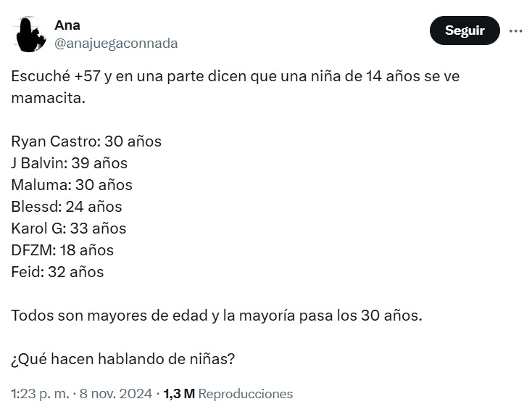Click the line Ryan Castro: 30 años
532x412 pixels.
coord(86,141)
